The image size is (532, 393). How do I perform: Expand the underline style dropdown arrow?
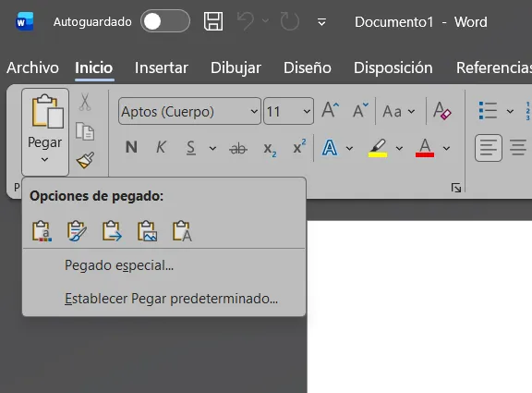tap(212, 149)
